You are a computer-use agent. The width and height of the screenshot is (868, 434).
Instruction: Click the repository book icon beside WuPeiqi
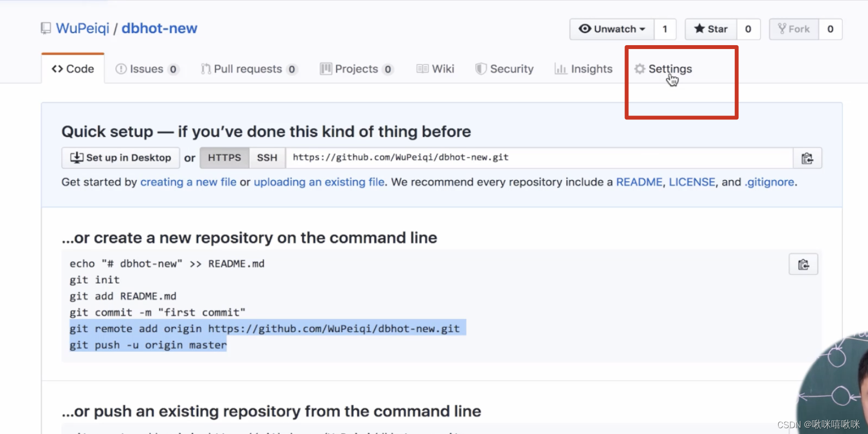click(46, 28)
